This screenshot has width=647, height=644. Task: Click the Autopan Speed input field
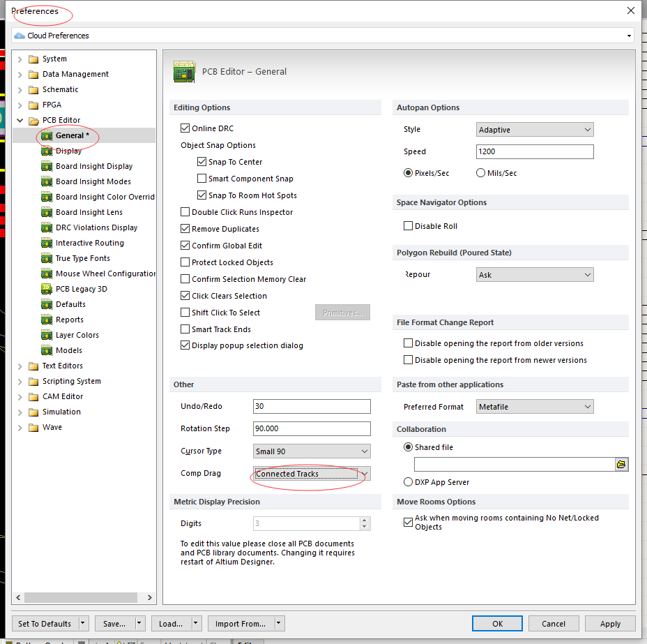pyautogui.click(x=535, y=151)
